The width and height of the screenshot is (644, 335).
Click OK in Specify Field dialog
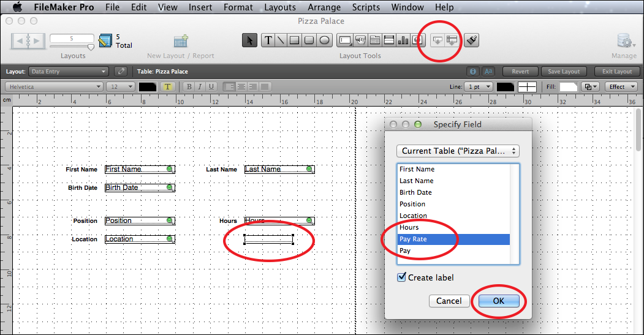point(499,301)
